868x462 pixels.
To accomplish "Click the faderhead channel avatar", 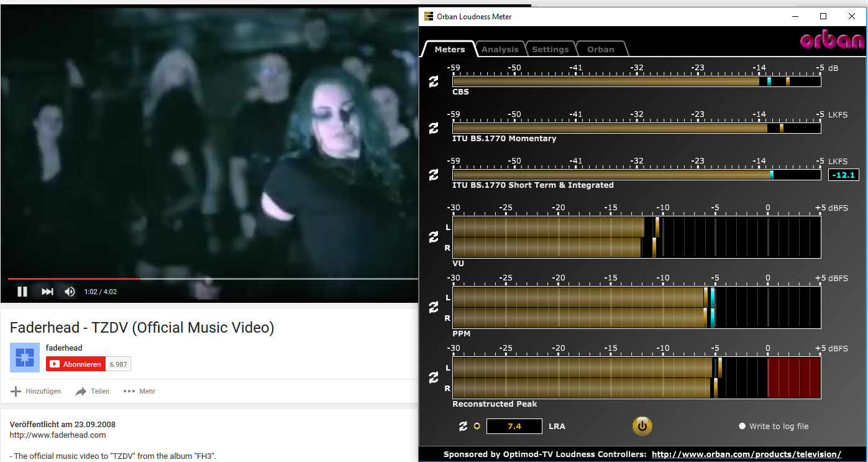I will click(x=25, y=357).
